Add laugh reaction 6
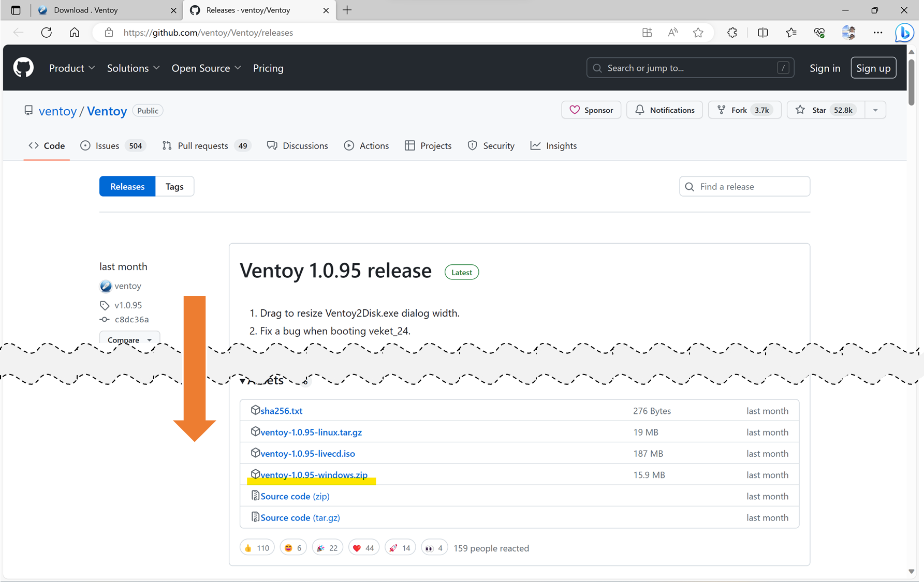Image resolution: width=924 pixels, height=582 pixels. [293, 548]
